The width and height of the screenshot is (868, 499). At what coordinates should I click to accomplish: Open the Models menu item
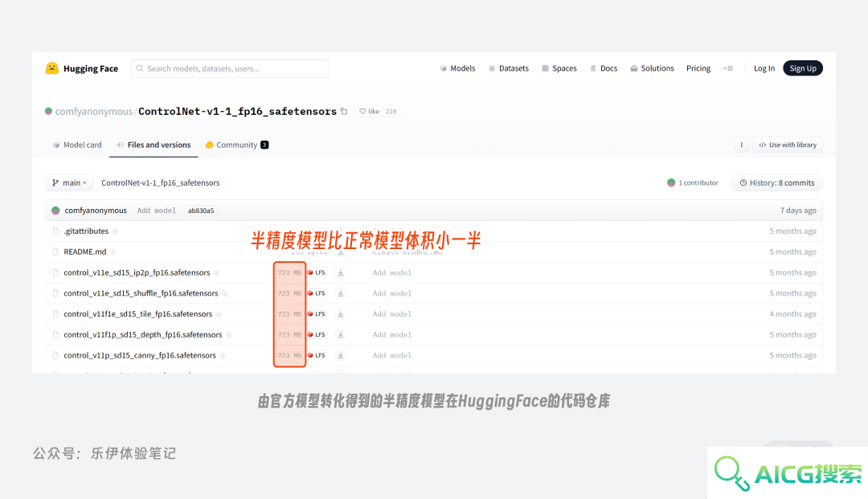coord(457,68)
